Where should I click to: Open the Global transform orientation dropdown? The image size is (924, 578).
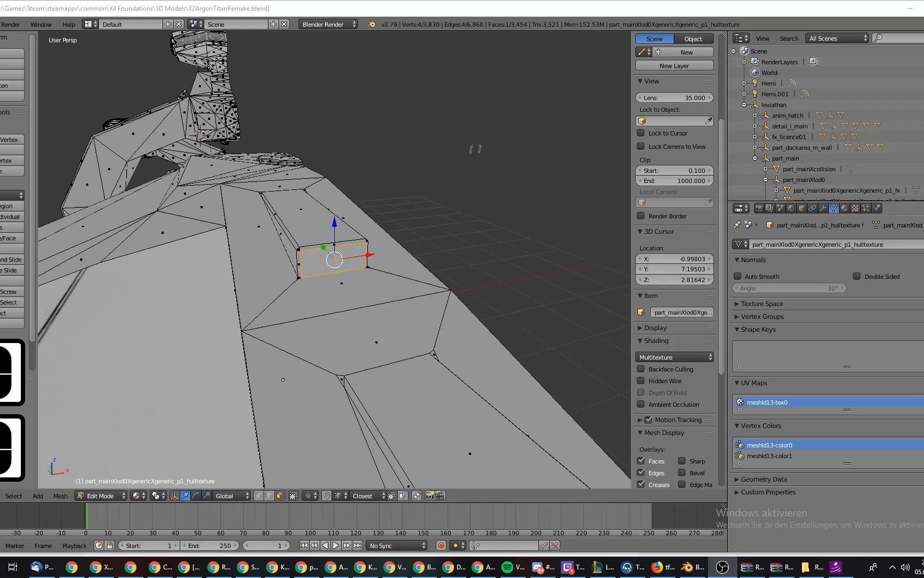pos(230,496)
